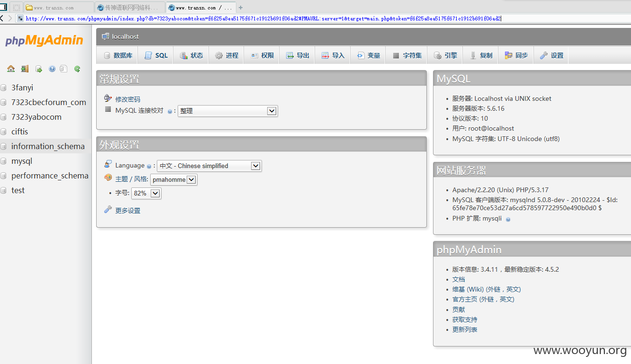Open the 文档 documentation link
This screenshot has height=364, width=631.
[x=459, y=279]
